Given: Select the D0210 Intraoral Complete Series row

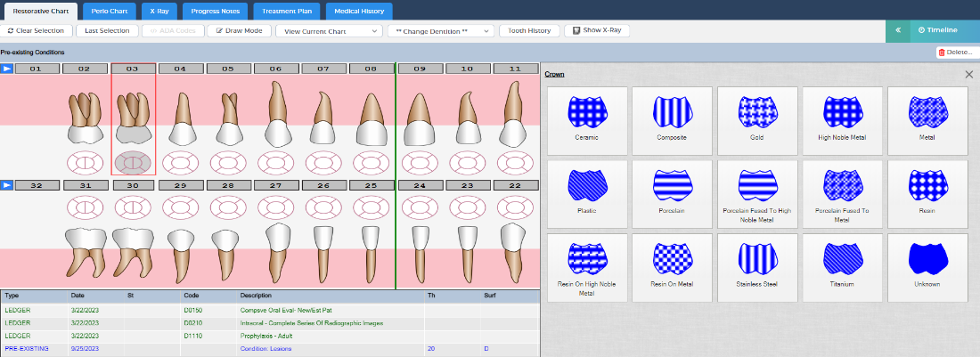Looking at the screenshot, I should [x=269, y=323].
